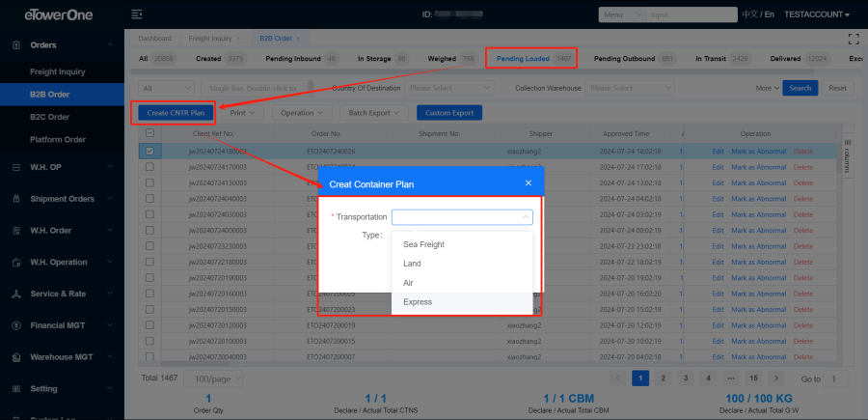Open the Transportation dropdown field
868x420 pixels.
pyautogui.click(x=462, y=217)
